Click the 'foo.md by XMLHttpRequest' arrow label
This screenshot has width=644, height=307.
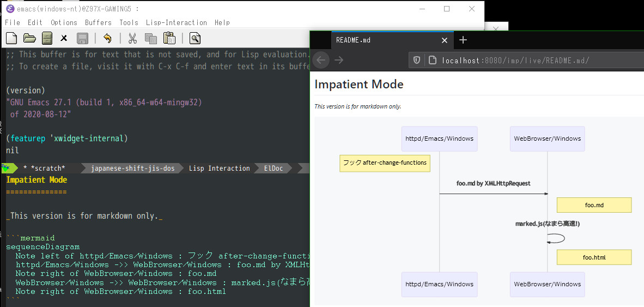click(493, 183)
